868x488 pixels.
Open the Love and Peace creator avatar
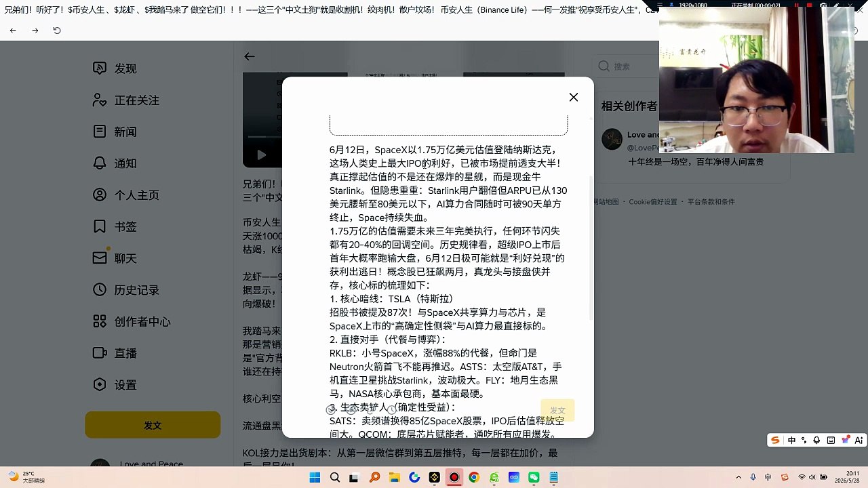[612, 139]
